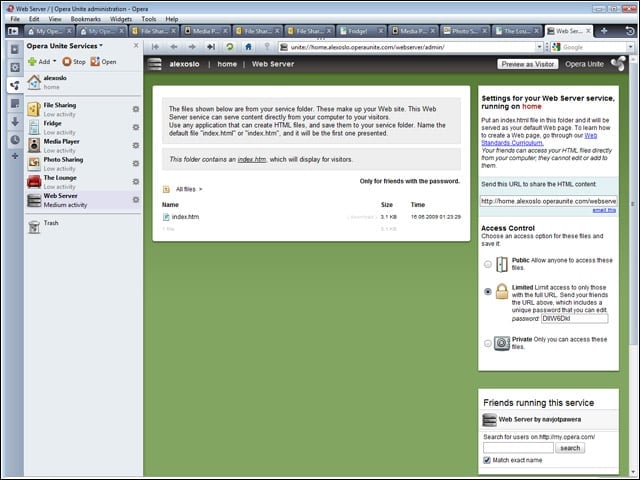The image size is (640, 480).
Task: Add a panel with plus icon in sidebar
Action: (15, 156)
